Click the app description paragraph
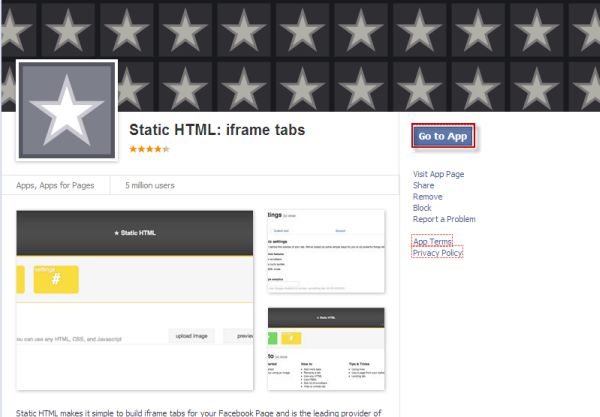The image size is (600, 417). pyautogui.click(x=199, y=413)
